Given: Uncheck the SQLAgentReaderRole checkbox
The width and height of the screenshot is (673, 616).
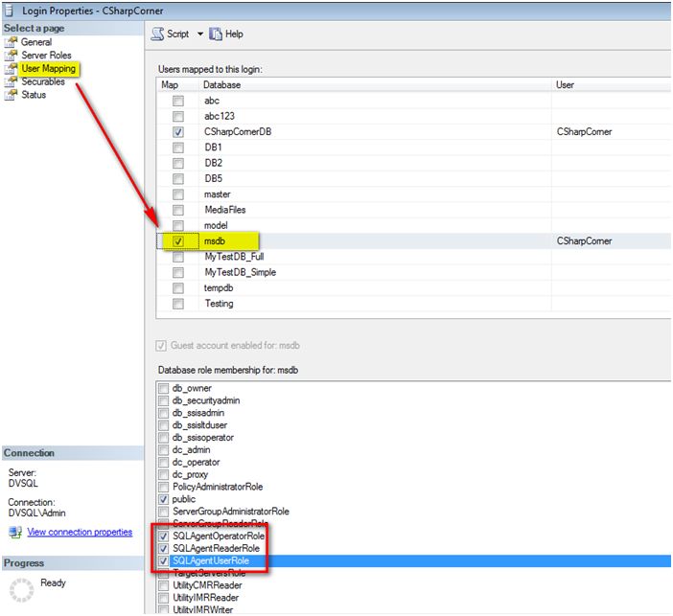Looking at the screenshot, I should click(x=163, y=549).
